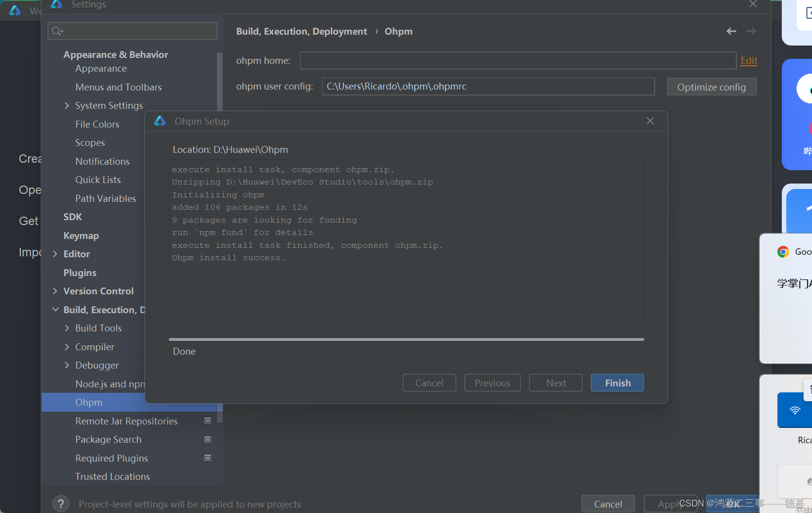
Task: Click the ohpm home path field
Action: (518, 60)
